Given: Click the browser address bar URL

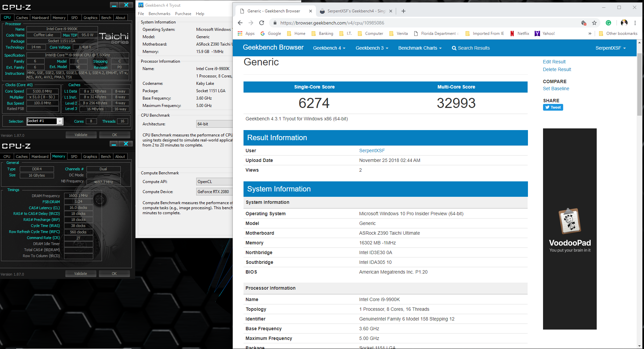Looking at the screenshot, I should pyautogui.click(x=332, y=23).
